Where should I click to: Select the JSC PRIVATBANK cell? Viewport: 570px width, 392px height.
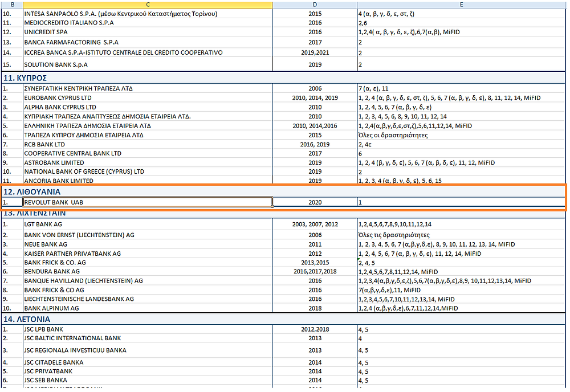[x=148, y=371]
